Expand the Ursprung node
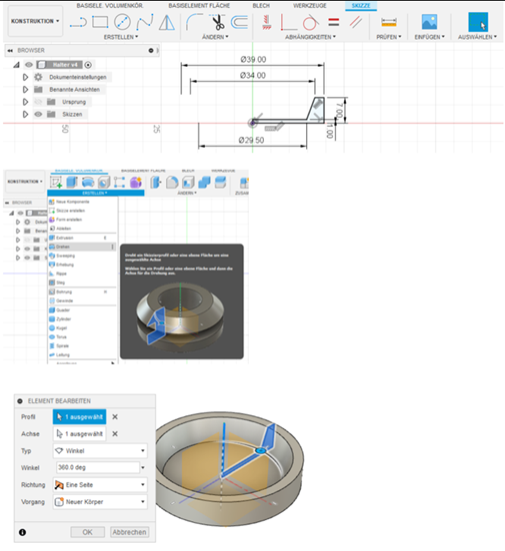Screen dimensions: 505x551 coord(25,102)
